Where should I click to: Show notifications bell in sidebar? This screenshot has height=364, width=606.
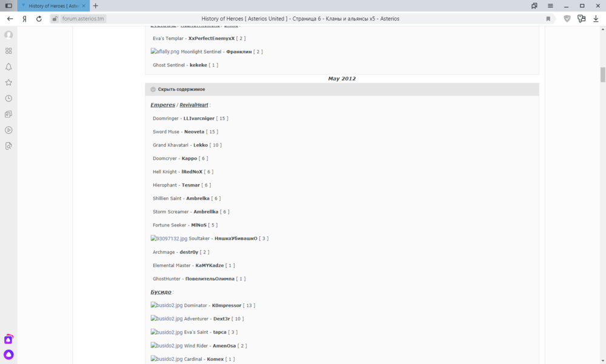(x=8, y=67)
